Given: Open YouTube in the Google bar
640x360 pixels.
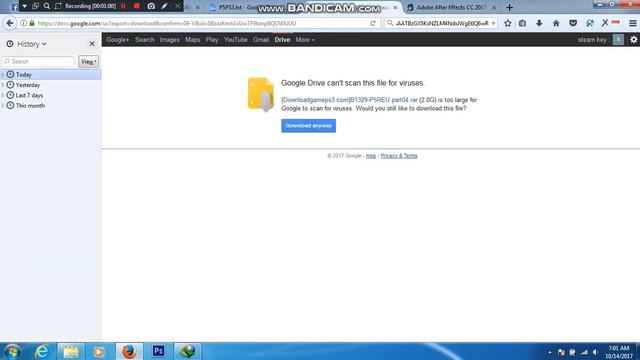Looking at the screenshot, I should pos(236,40).
